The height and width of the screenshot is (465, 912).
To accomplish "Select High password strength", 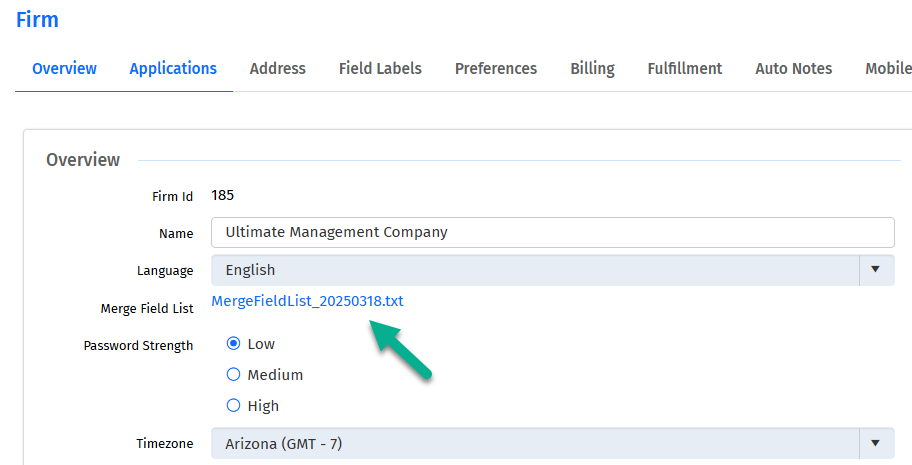I will 233,405.
